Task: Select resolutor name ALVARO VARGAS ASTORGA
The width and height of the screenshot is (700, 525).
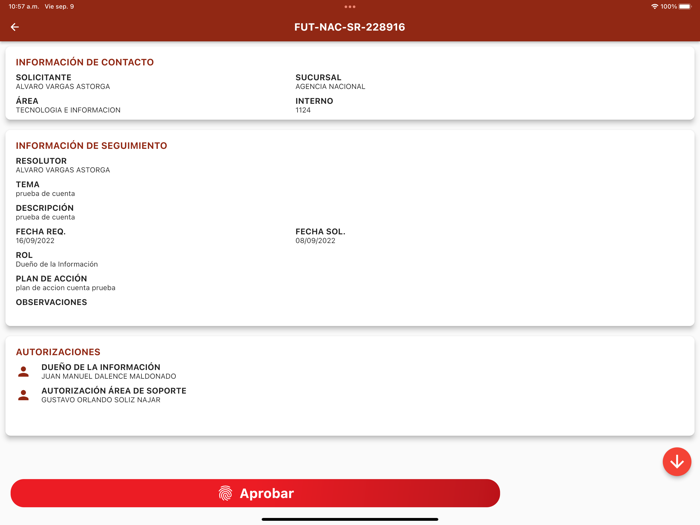Action: (x=63, y=170)
